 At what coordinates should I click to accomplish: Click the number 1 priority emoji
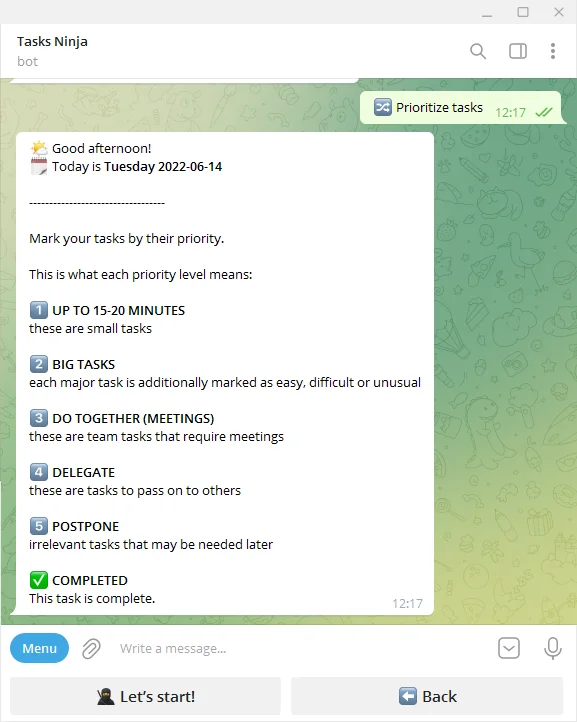click(39, 310)
